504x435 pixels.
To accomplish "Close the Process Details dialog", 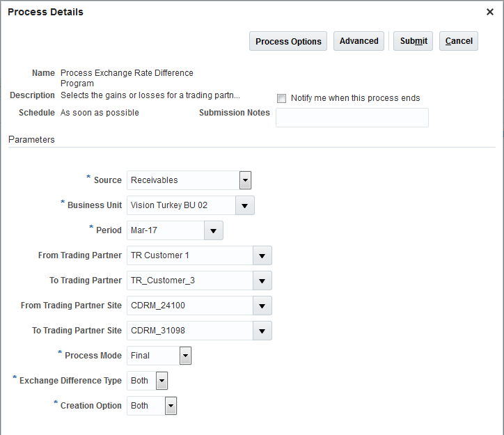I will 489,12.
